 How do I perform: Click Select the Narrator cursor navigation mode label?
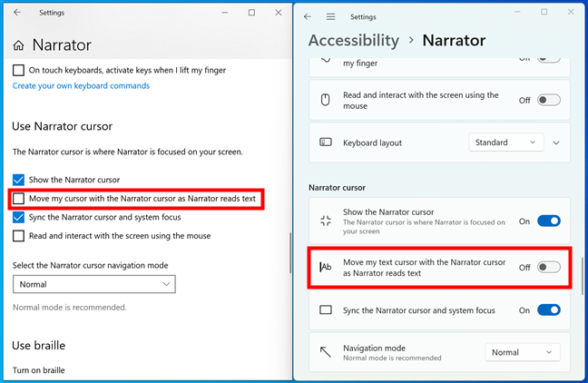click(x=91, y=266)
